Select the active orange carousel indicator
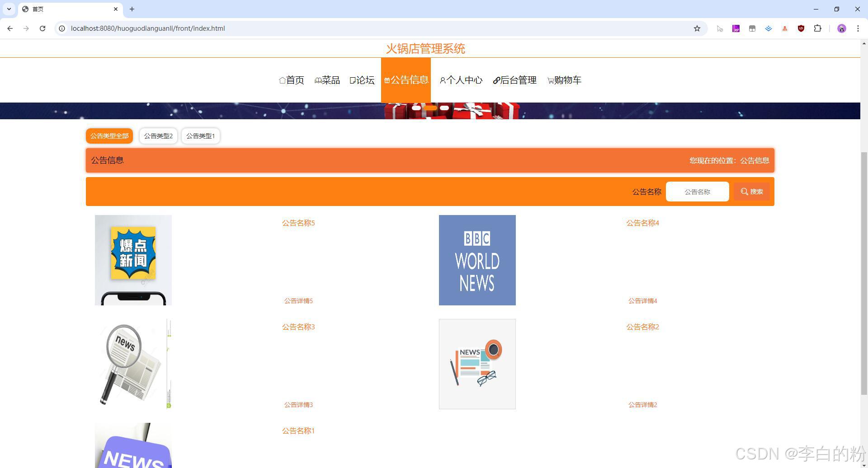 (x=430, y=108)
